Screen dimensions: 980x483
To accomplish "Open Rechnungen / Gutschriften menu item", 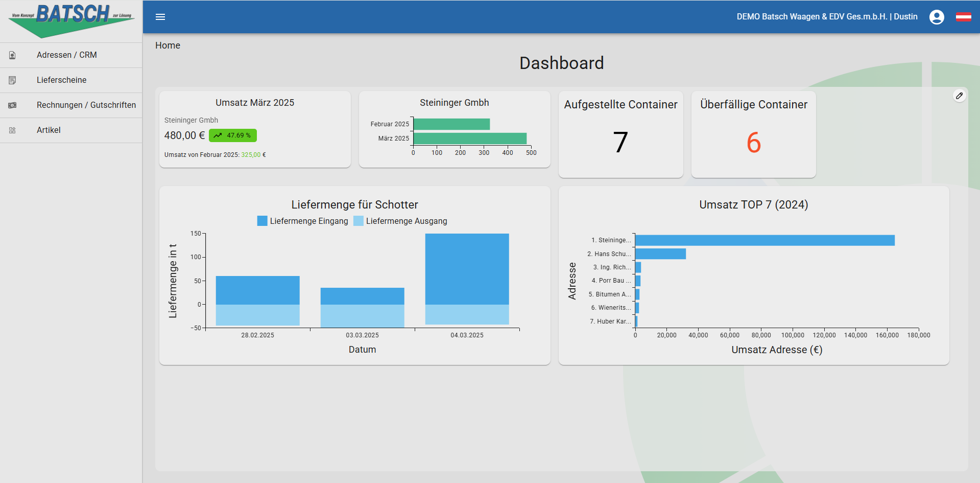I will 71,105.
